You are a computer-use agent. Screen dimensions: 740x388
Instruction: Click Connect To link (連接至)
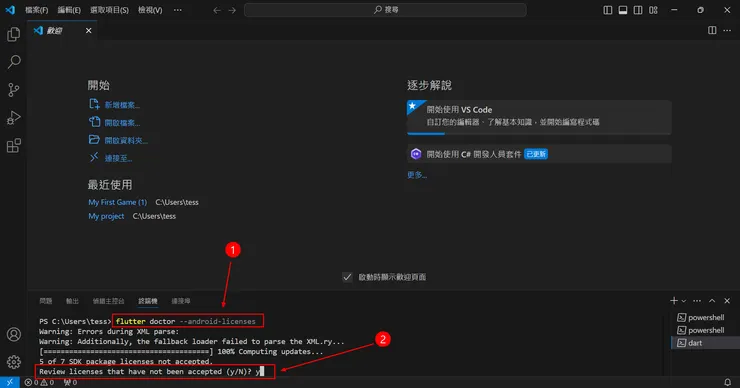coord(110,158)
